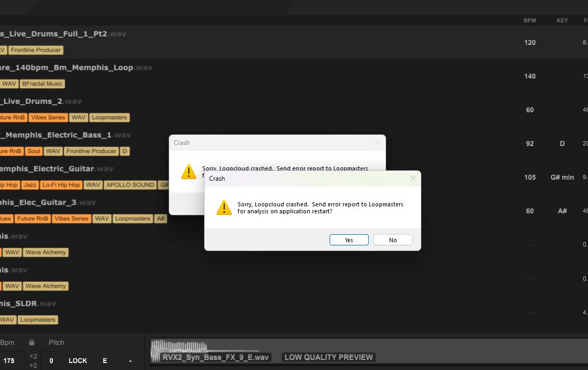Click Vibes Series tag under Live_Drums_2
This screenshot has height=370, width=588.
(48, 117)
